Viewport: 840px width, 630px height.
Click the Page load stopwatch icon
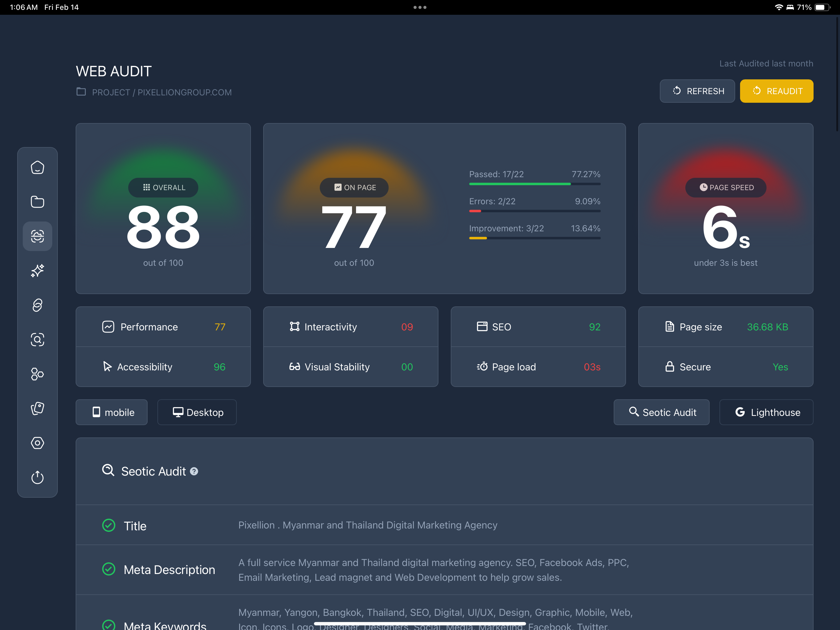coord(482,366)
